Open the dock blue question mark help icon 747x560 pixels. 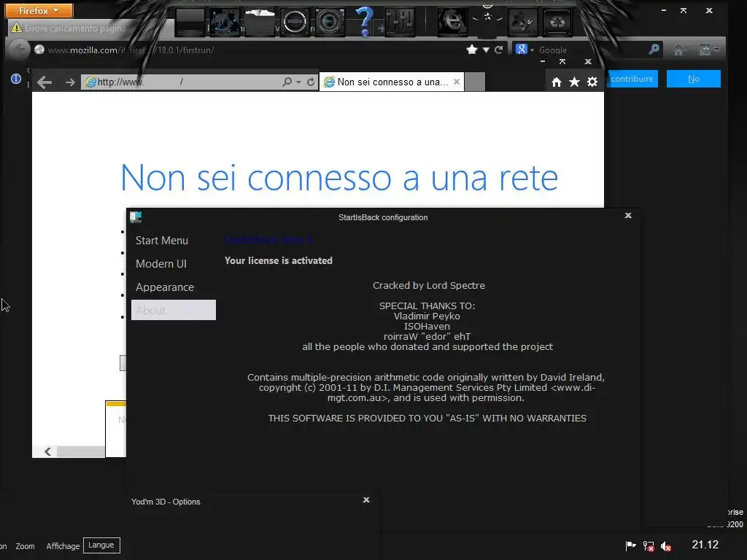(x=364, y=22)
